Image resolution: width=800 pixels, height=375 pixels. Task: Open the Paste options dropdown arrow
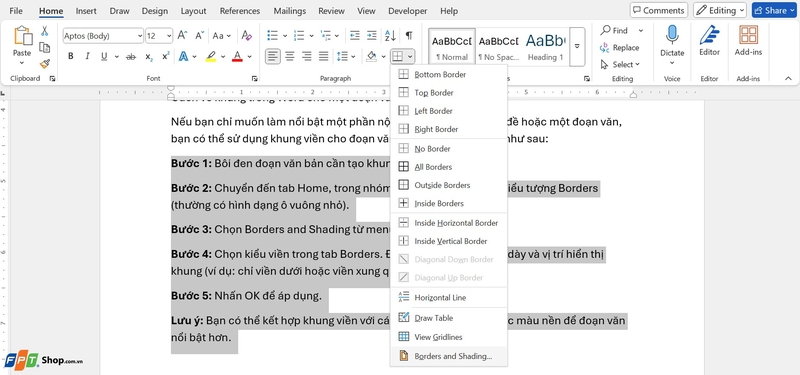point(22,63)
